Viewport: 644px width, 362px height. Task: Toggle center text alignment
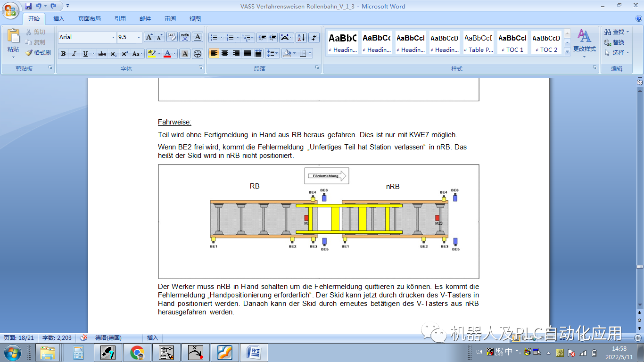(x=225, y=53)
